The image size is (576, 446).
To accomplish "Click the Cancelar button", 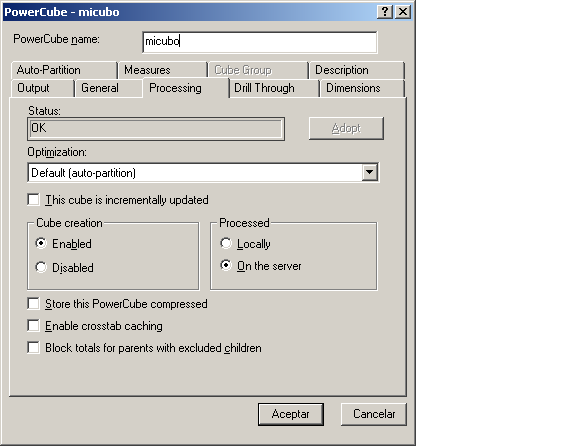I will (x=374, y=414).
